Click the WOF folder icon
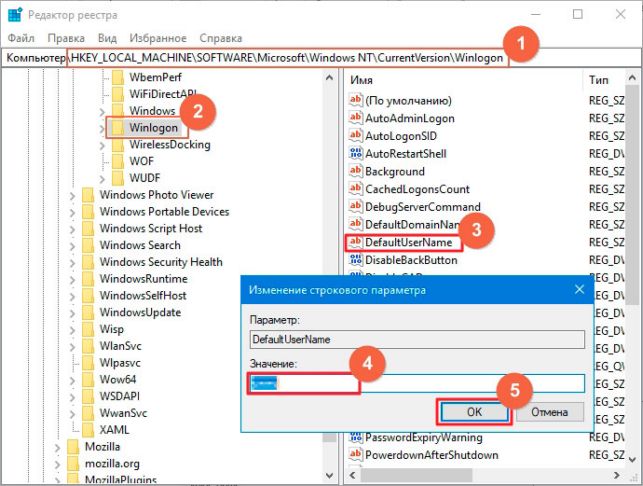This screenshot has width=643, height=486. click(118, 161)
